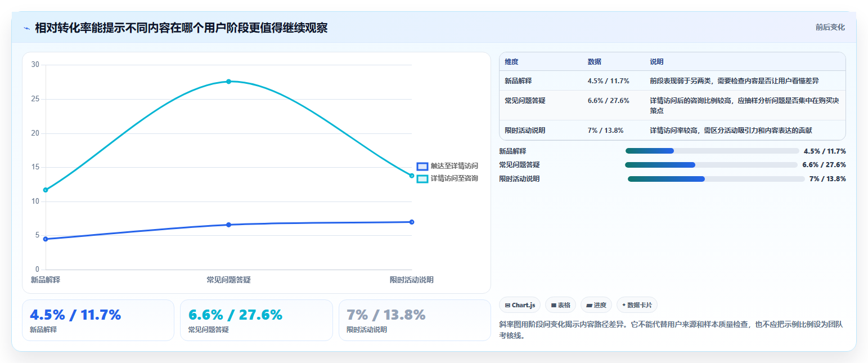Click the 新品解释 x-axis label on the chart

pyautogui.click(x=46, y=280)
